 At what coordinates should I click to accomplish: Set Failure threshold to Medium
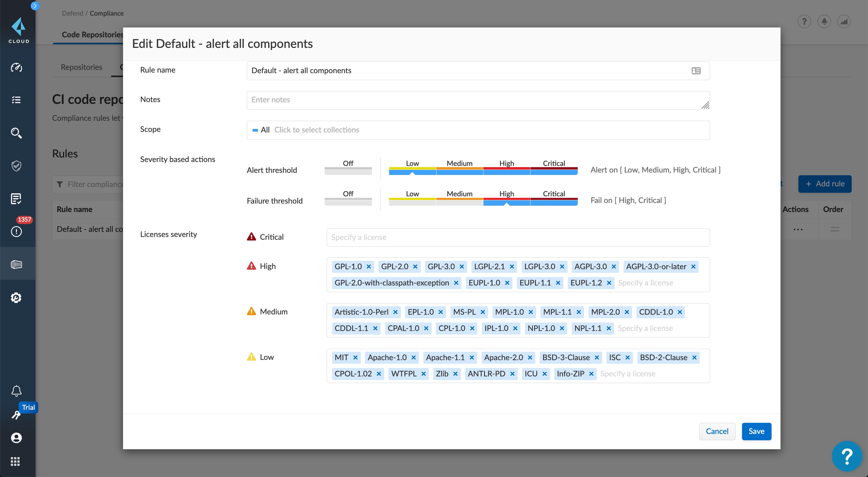(x=459, y=202)
